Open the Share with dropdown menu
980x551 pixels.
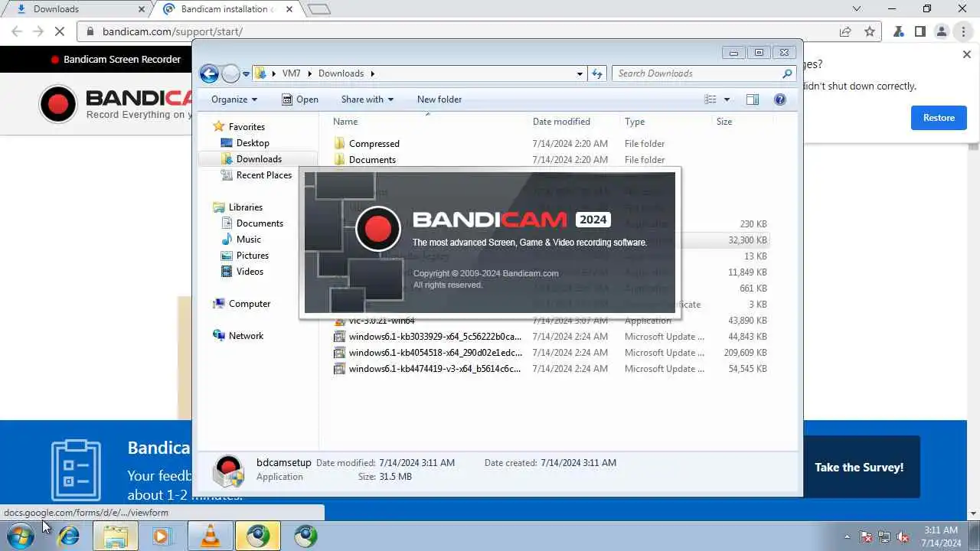pos(367,99)
